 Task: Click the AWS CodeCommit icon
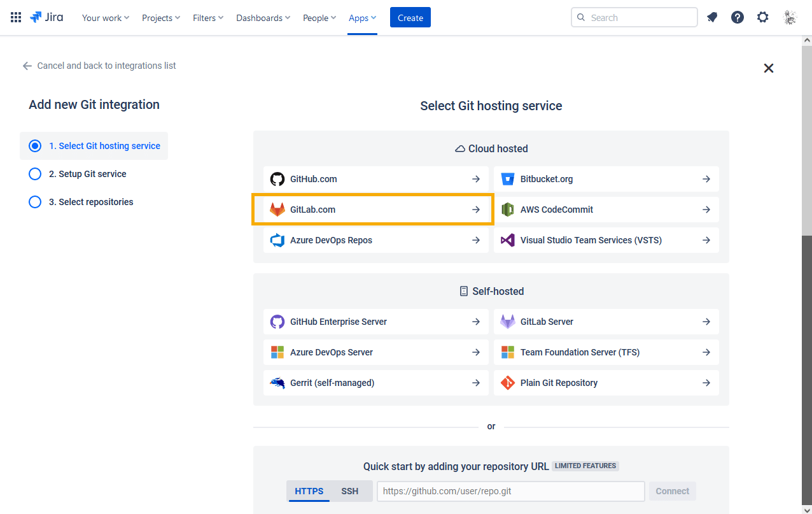[507, 210]
